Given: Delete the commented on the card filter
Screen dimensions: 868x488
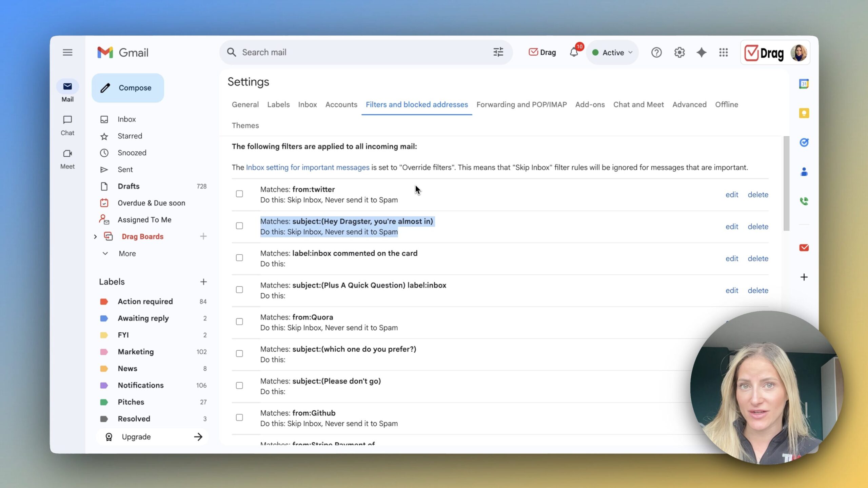Looking at the screenshot, I should pos(758,258).
